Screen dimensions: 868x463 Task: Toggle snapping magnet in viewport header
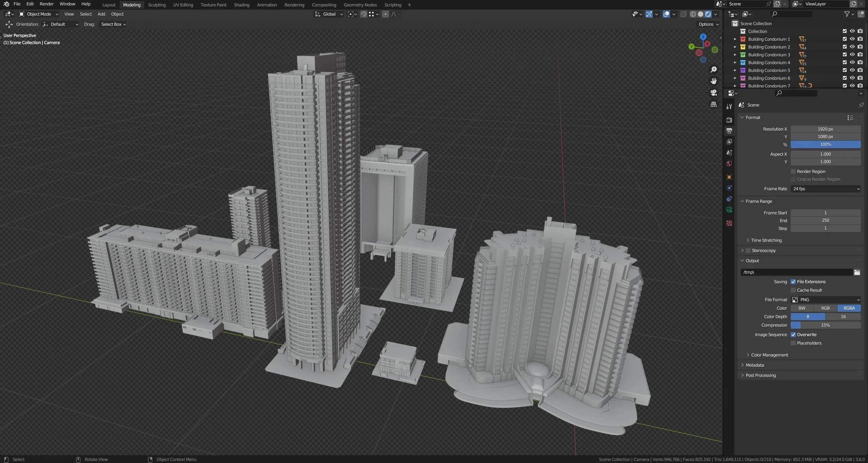point(363,14)
